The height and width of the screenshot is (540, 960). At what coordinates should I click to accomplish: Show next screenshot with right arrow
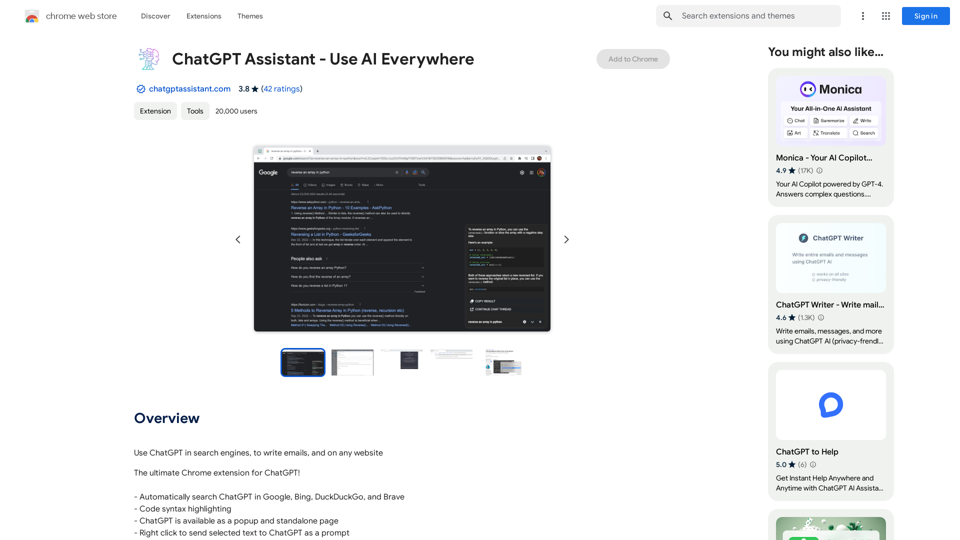(566, 239)
